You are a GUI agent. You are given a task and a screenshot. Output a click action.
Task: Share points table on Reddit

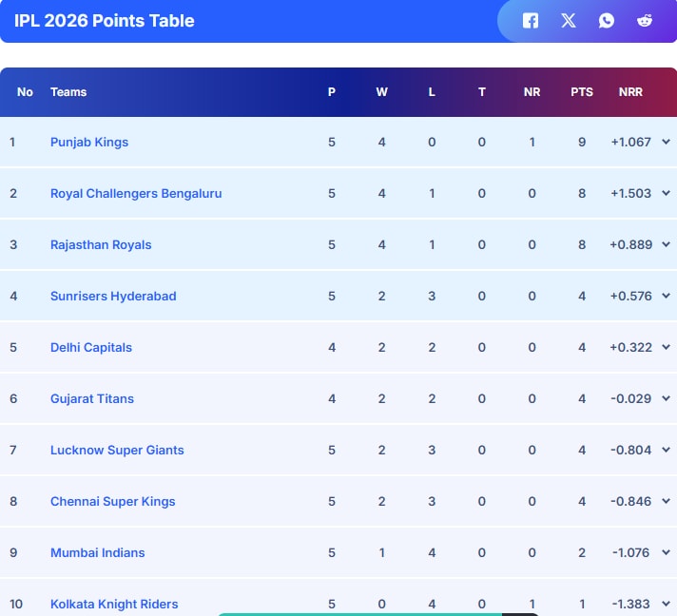click(x=645, y=21)
